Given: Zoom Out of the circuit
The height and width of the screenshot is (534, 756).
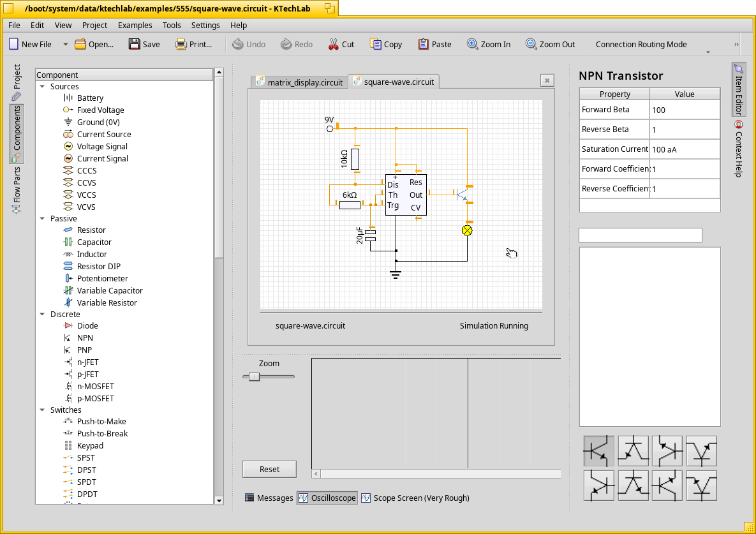Looking at the screenshot, I should (550, 44).
